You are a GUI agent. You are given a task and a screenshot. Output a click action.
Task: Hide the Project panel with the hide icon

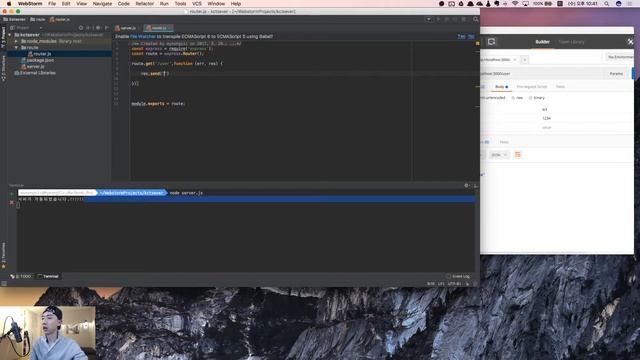(x=107, y=28)
